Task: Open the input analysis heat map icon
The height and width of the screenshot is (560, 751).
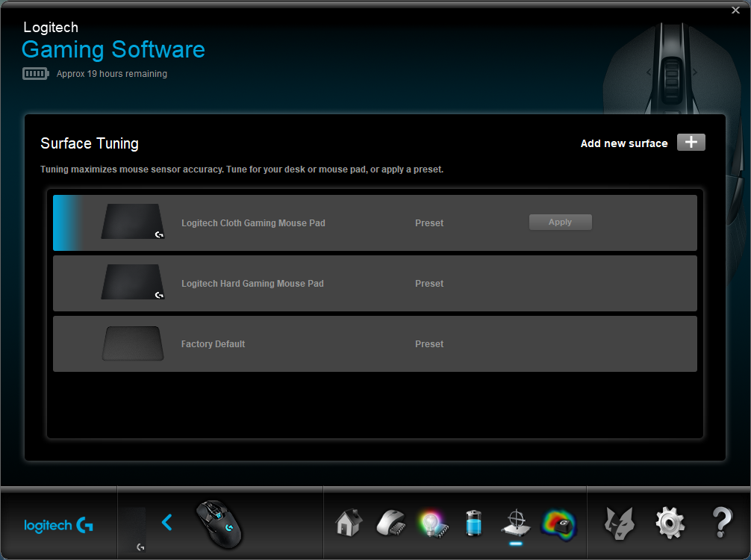Action: pos(558,524)
